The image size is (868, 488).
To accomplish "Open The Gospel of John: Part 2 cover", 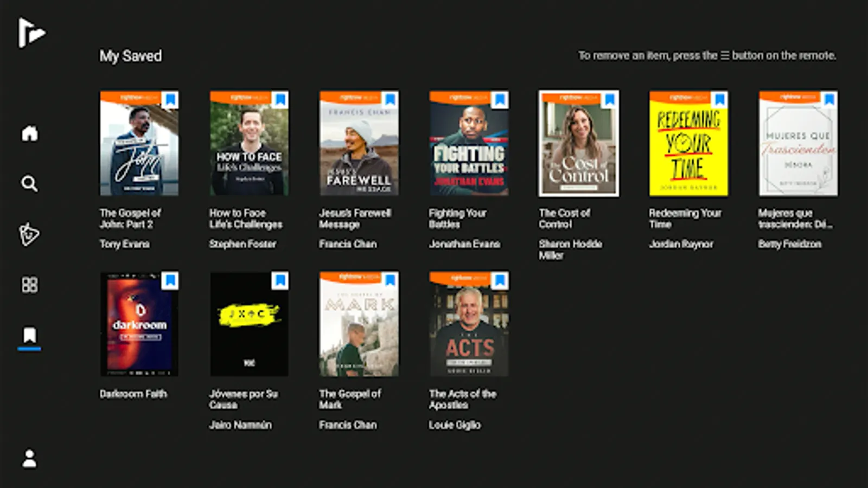I will coord(139,143).
